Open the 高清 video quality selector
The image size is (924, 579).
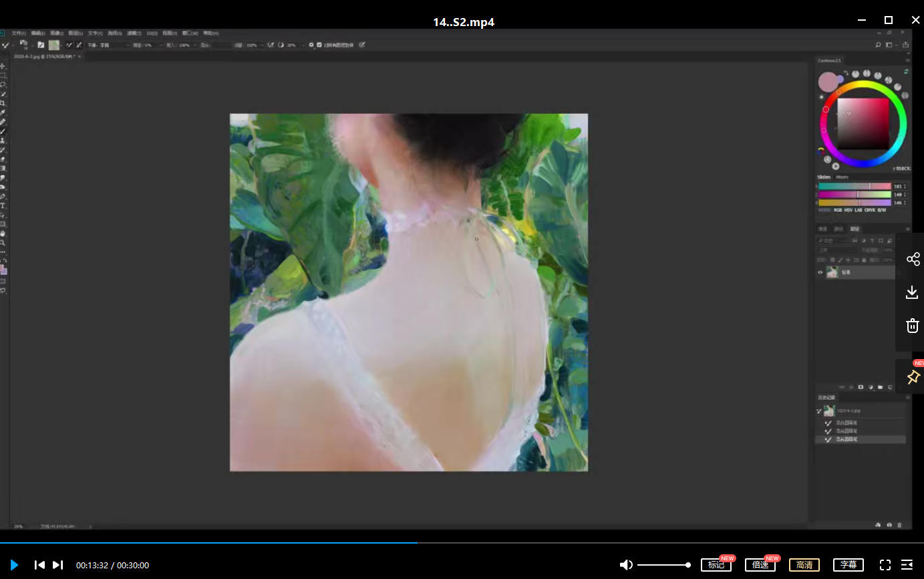tap(804, 565)
